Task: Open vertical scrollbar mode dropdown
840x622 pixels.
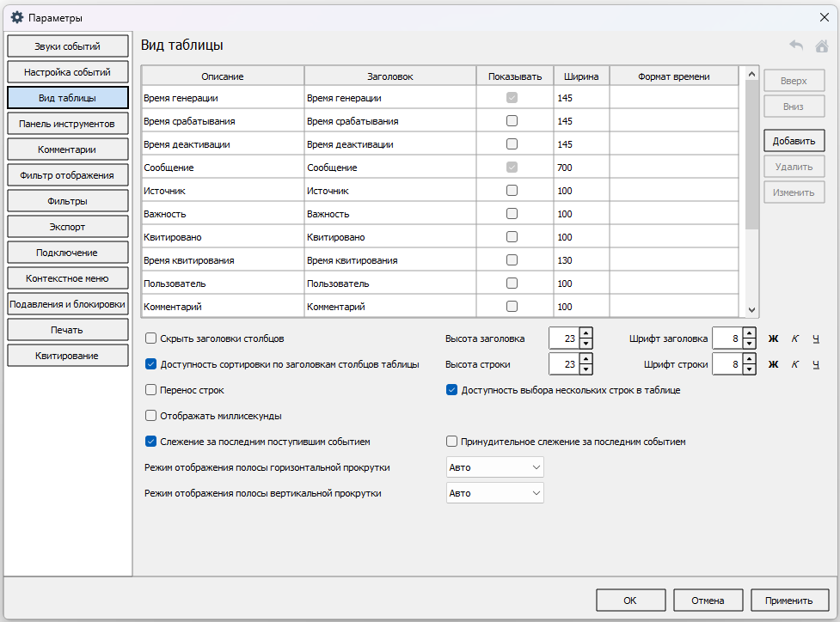Action: 495,493
